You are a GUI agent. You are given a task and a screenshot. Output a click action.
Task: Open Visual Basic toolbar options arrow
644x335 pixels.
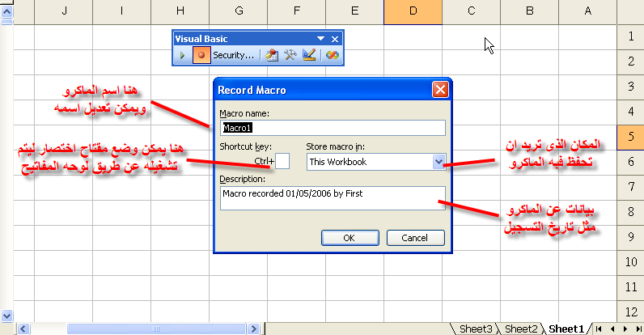pos(320,39)
